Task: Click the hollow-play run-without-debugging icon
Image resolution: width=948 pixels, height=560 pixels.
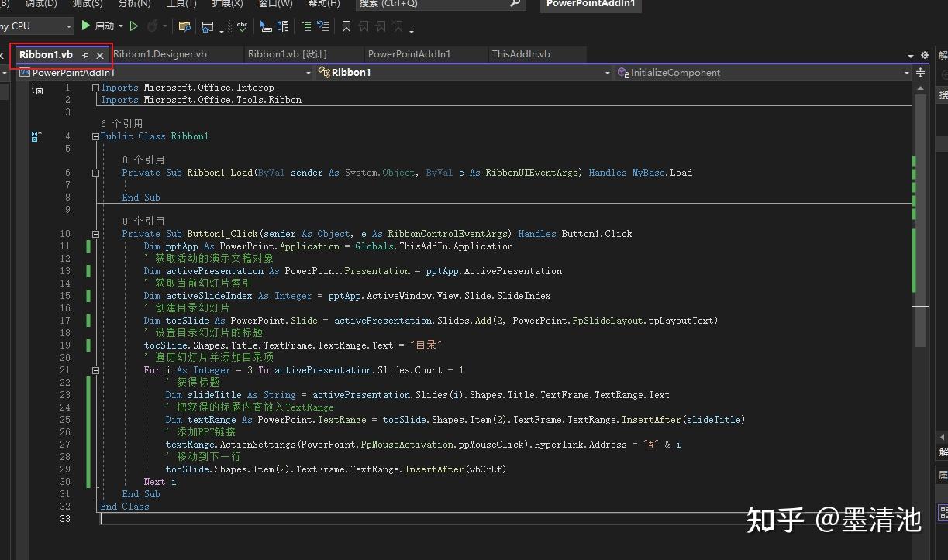Action: [x=134, y=25]
